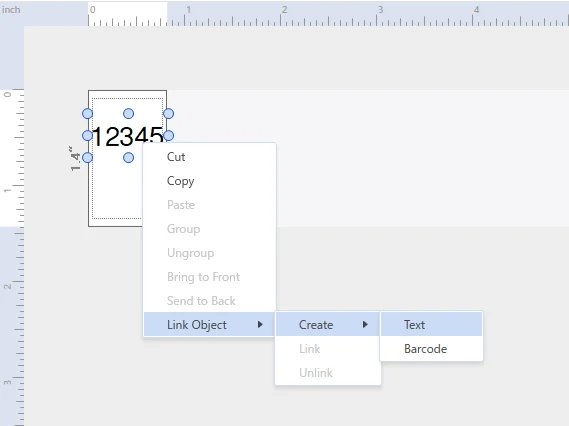Click the top-right resize handle
The height and width of the screenshot is (426, 569).
coord(168,114)
